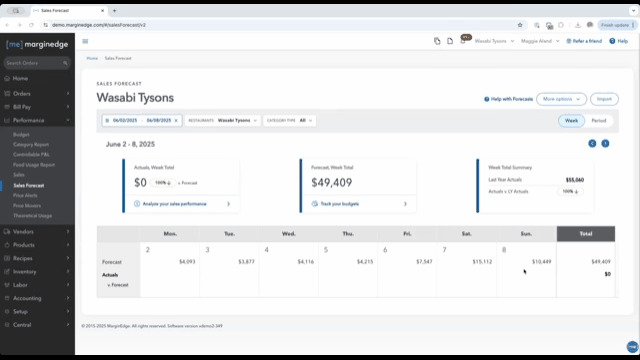Switch to Period view
The height and width of the screenshot is (360, 640).
pyautogui.click(x=599, y=121)
